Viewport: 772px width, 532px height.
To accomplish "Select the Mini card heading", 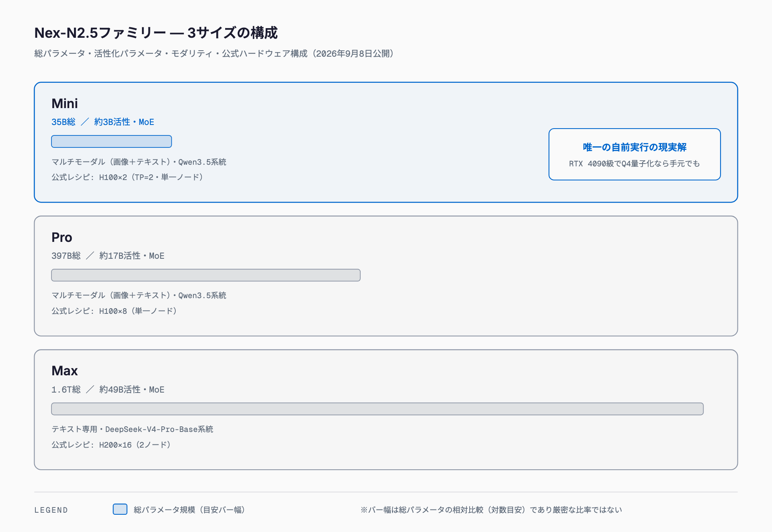I will [x=65, y=104].
